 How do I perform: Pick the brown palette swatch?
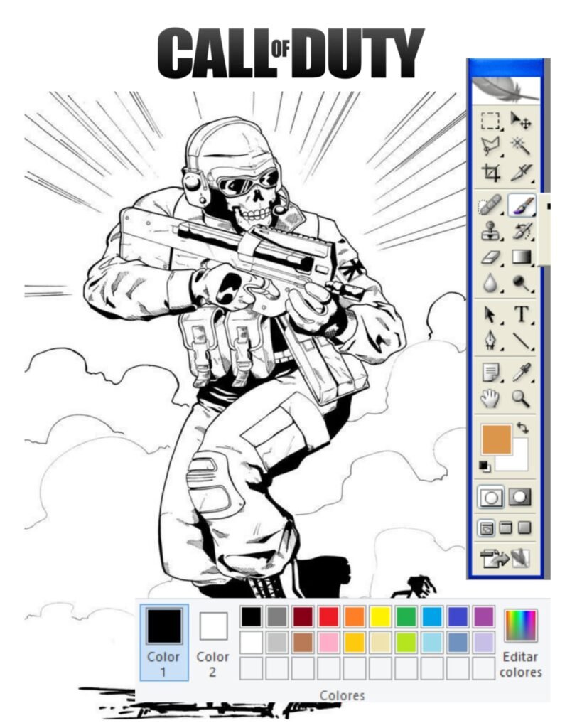[x=303, y=643]
